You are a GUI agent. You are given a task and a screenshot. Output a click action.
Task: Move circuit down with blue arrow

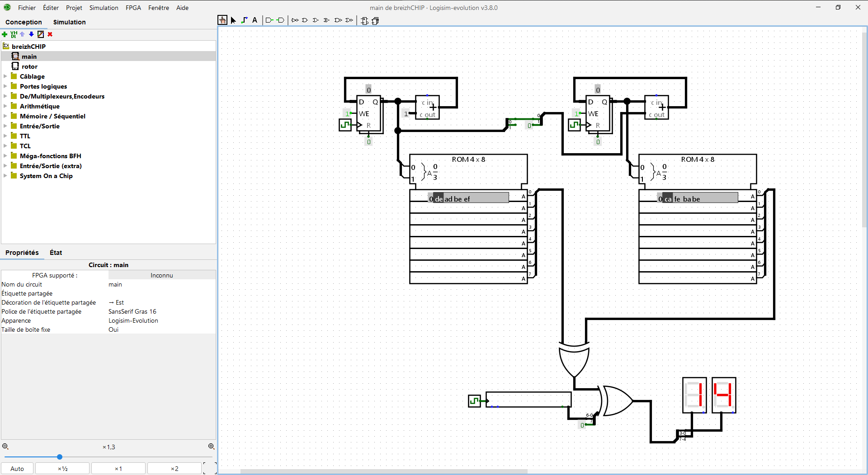[x=31, y=34]
